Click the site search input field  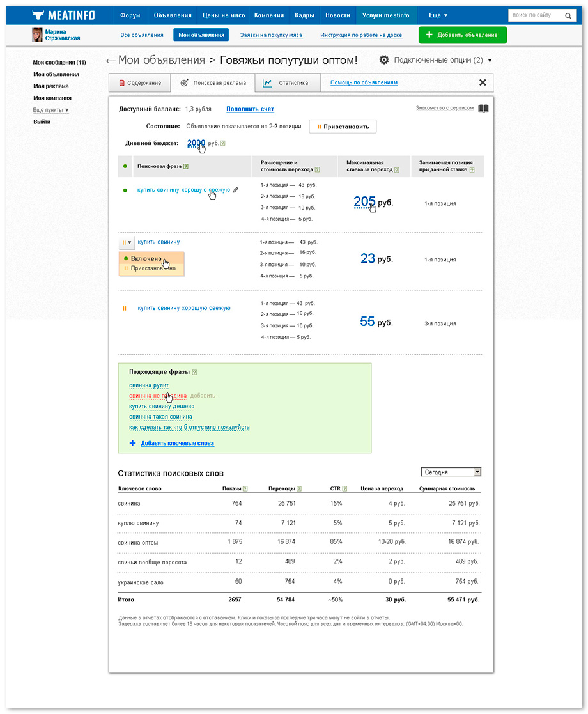point(536,15)
